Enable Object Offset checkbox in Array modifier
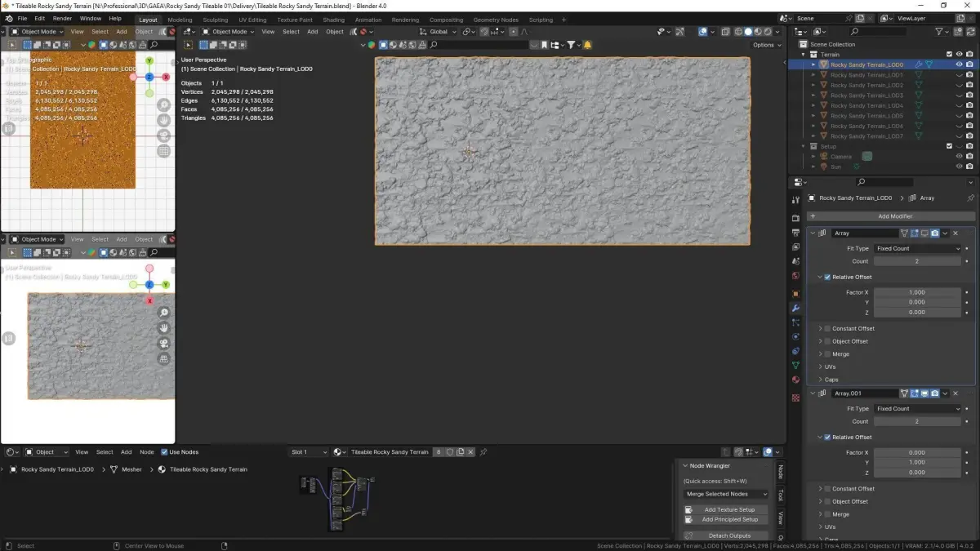 [827, 341]
